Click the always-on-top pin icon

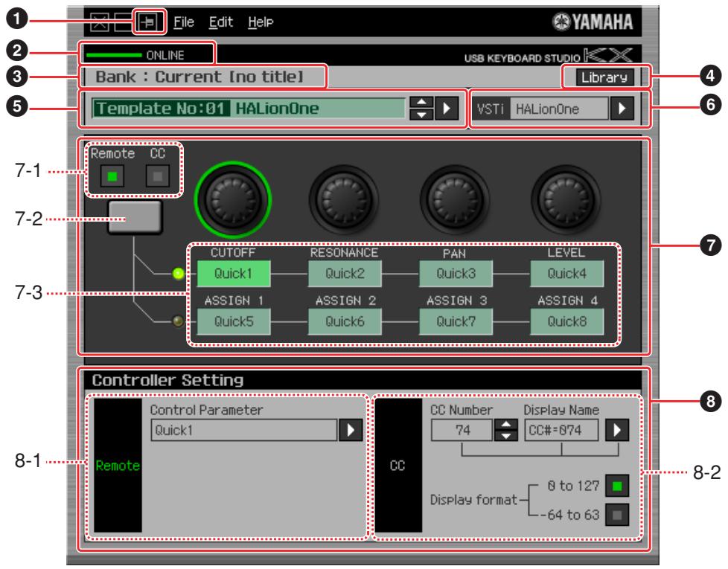click(x=149, y=22)
